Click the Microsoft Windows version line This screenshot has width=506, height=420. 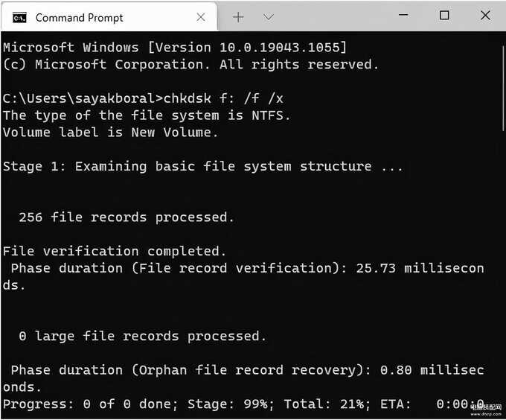coord(175,48)
